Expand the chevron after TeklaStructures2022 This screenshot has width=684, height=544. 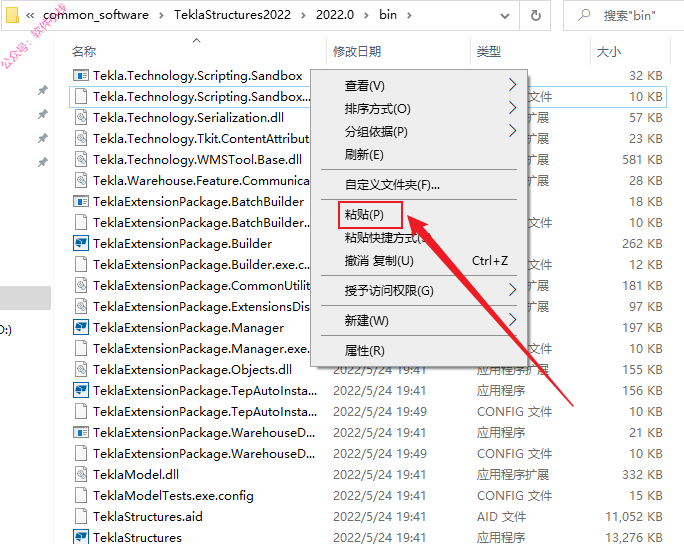coord(303,15)
